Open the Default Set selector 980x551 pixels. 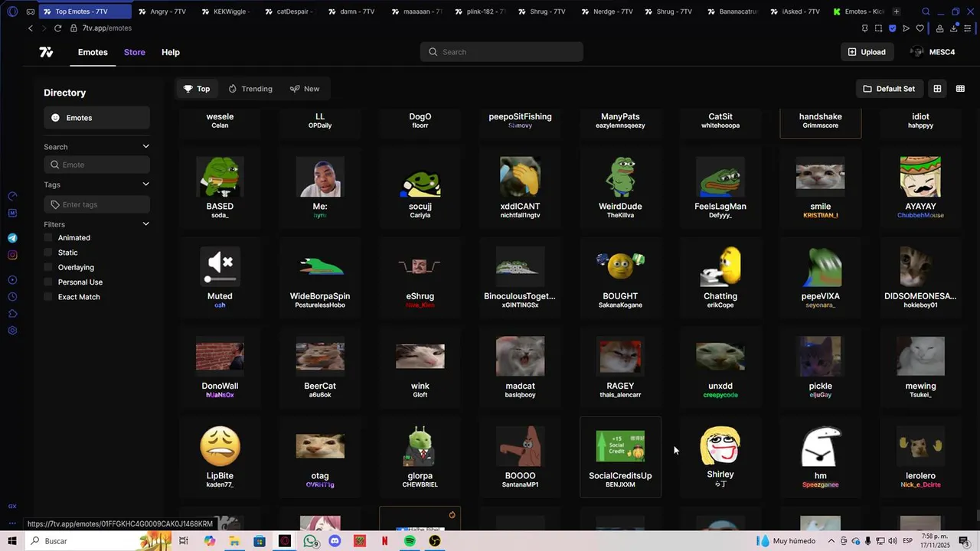(x=889, y=89)
